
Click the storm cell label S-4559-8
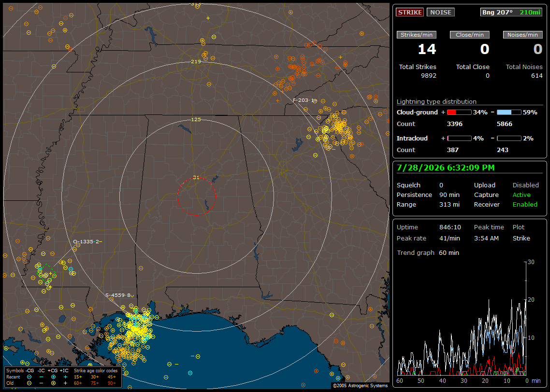pyautogui.click(x=118, y=295)
